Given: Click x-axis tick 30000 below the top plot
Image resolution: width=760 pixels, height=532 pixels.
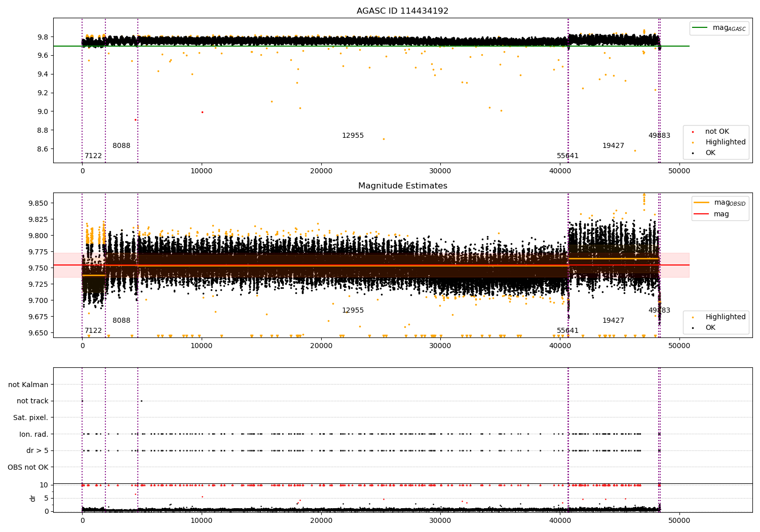Looking at the screenshot, I should tap(440, 171).
